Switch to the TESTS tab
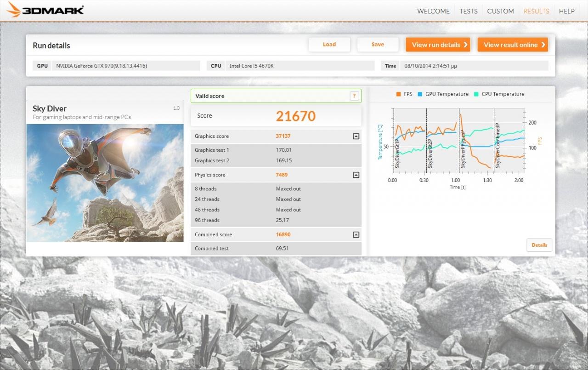This screenshot has width=588, height=370. pyautogui.click(x=468, y=11)
